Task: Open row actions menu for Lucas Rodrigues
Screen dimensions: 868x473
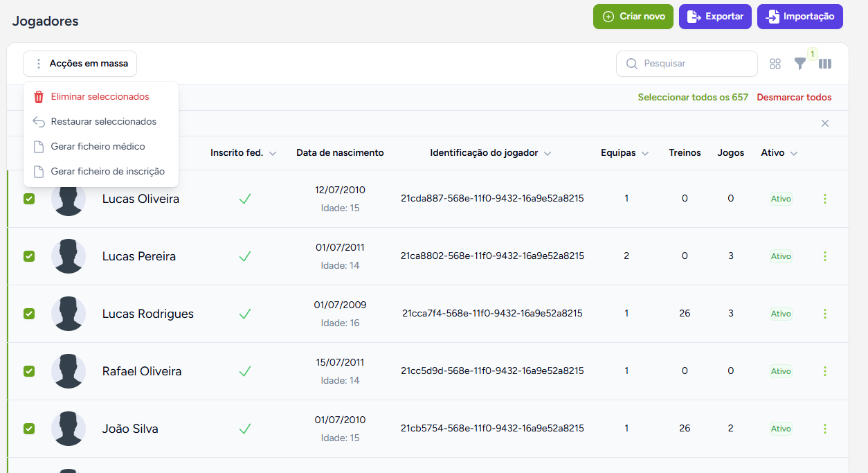Action: tap(824, 314)
